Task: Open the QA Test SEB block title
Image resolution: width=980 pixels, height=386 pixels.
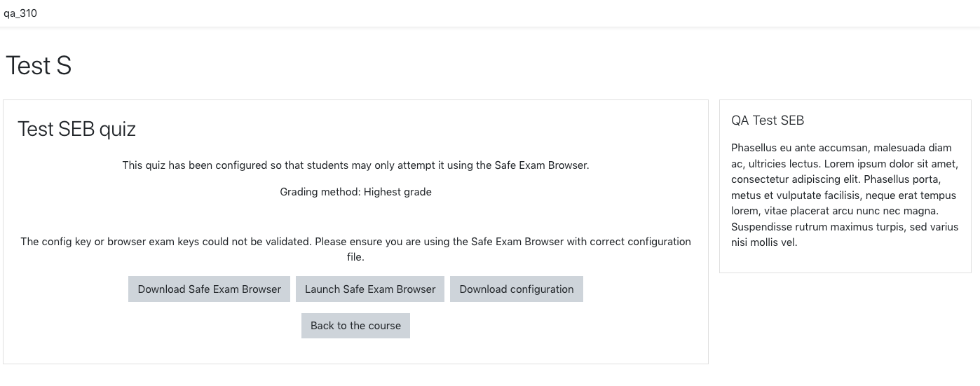Action: pos(768,120)
